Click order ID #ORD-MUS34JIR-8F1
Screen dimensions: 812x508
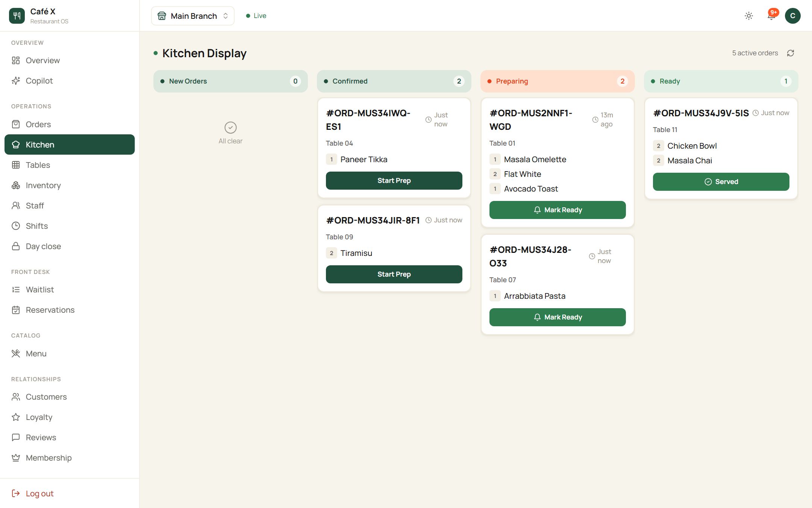[373, 220]
